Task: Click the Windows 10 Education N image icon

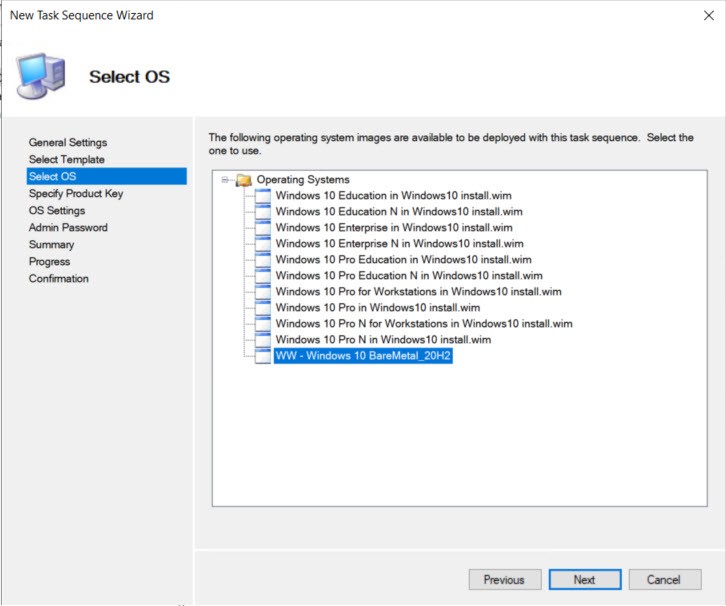Action: coord(263,212)
